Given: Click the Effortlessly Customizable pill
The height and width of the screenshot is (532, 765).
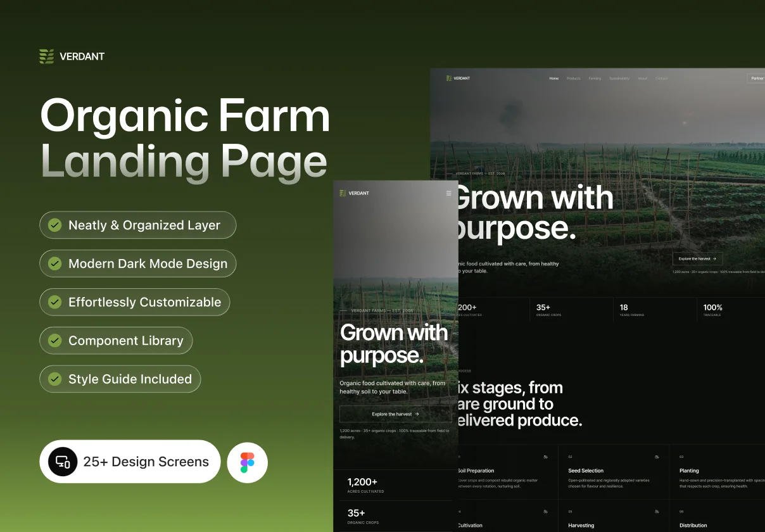Looking at the screenshot, I should 135,302.
